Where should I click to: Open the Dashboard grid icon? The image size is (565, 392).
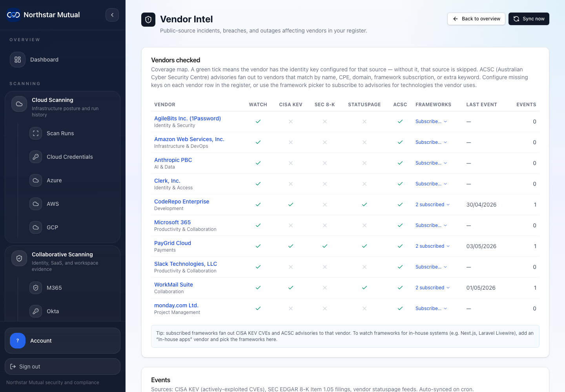point(18,60)
